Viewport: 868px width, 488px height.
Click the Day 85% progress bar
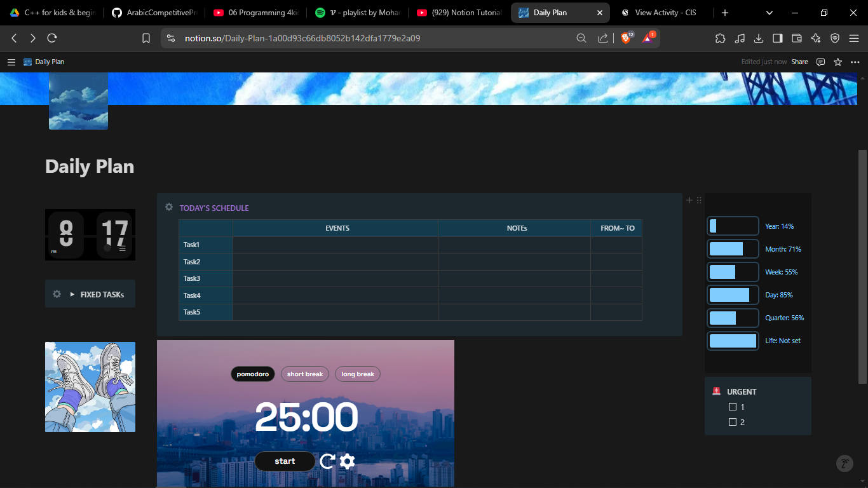point(733,295)
